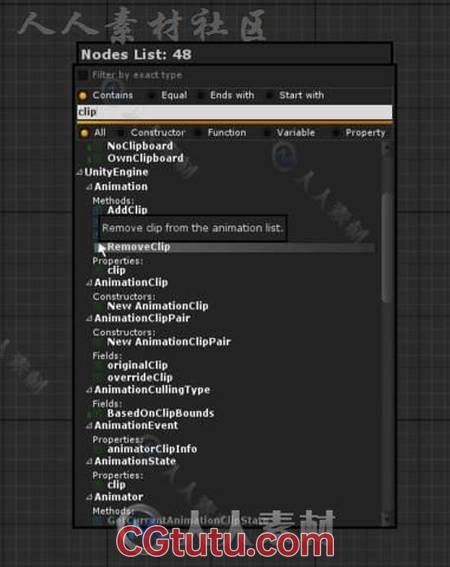Pick the BasedOnClipBounds field
Viewport: 450px width, 567px height.
(x=161, y=413)
